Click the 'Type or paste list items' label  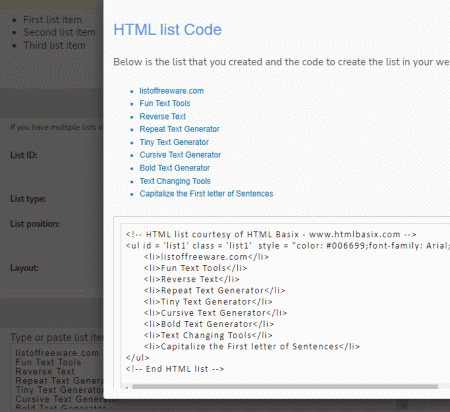57,337
